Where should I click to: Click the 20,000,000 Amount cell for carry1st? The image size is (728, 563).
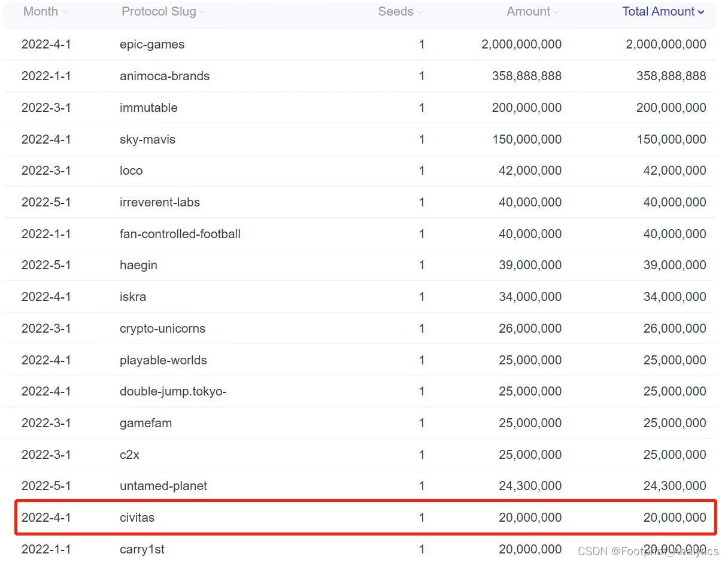(530, 549)
